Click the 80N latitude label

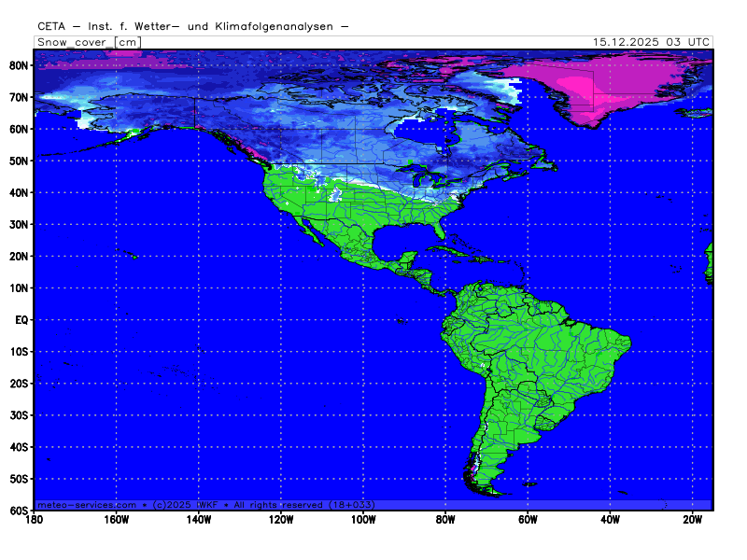pyautogui.click(x=18, y=65)
